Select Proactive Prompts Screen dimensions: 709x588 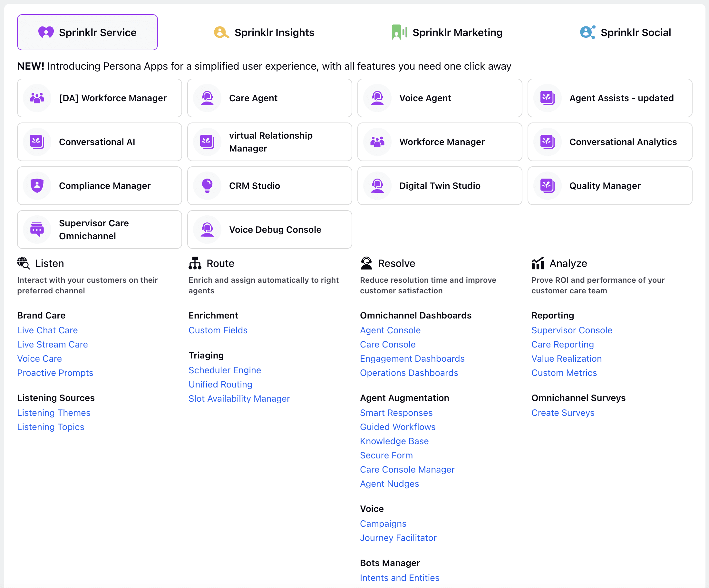pyautogui.click(x=55, y=373)
